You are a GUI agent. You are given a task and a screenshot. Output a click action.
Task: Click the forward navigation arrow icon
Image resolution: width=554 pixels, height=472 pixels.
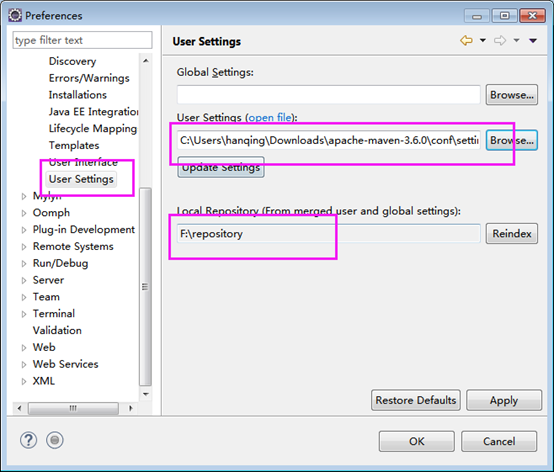(x=500, y=41)
